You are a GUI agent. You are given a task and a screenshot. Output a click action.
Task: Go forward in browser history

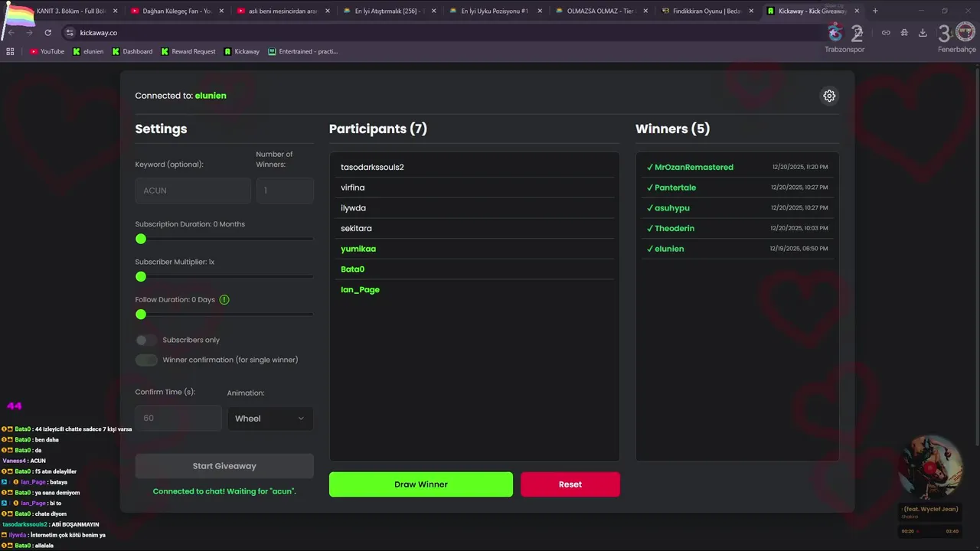coord(29,33)
